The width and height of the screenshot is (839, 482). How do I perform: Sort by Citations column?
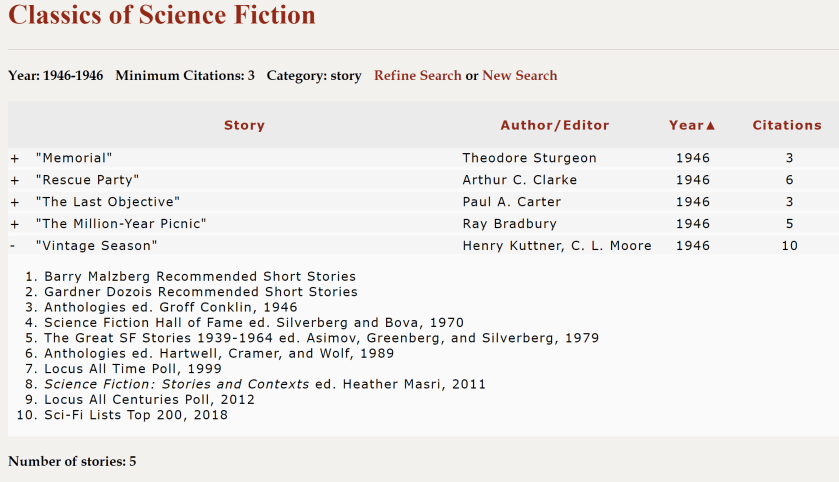(787, 125)
